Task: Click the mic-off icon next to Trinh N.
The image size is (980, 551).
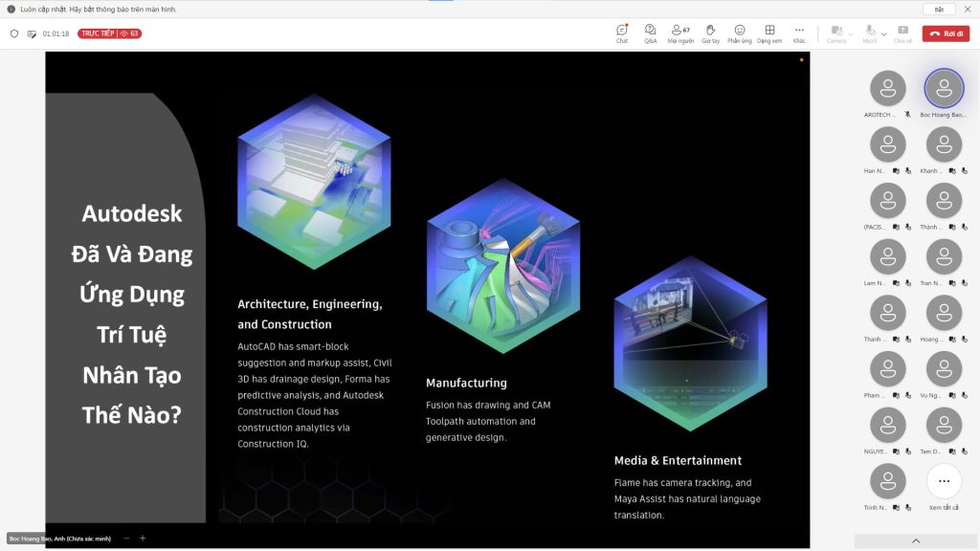Action: [x=908, y=509]
